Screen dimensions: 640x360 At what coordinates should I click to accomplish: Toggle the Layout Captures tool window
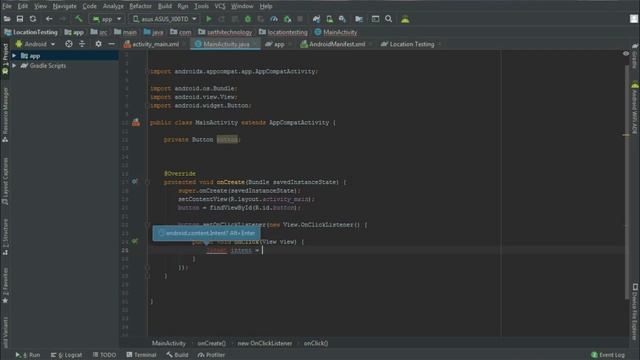(x=5, y=181)
